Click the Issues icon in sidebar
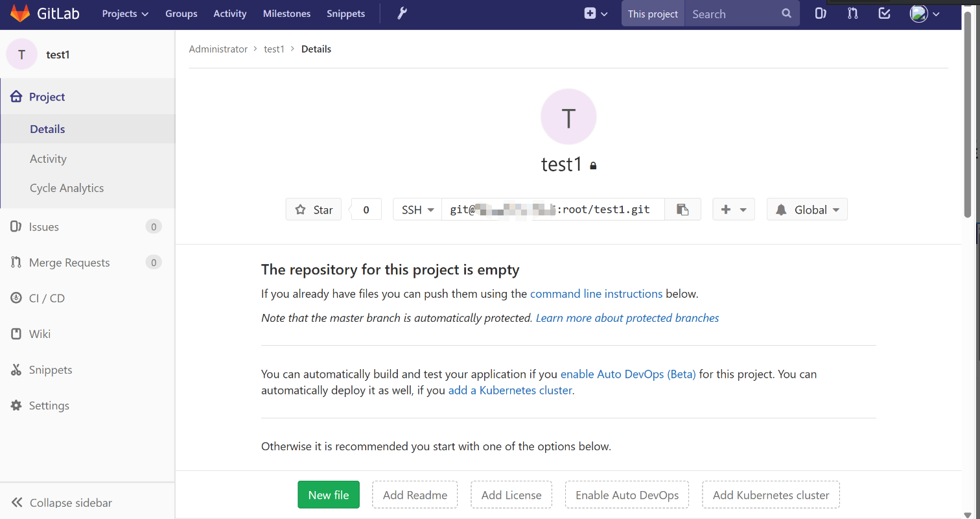This screenshot has width=980, height=519. 16,226
